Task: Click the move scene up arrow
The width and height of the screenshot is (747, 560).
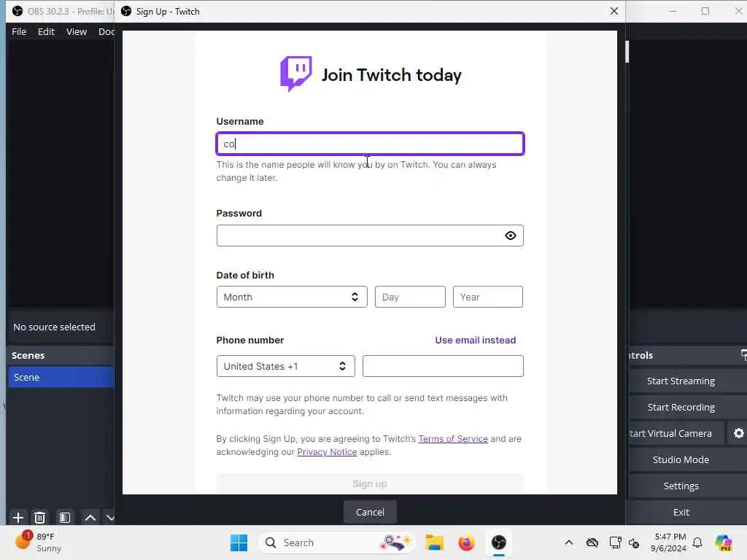Action: 90,517
